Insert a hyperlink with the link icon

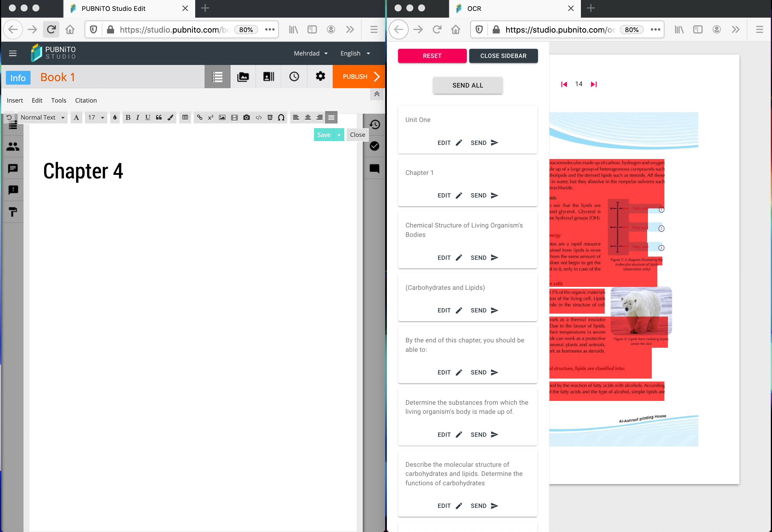(199, 117)
